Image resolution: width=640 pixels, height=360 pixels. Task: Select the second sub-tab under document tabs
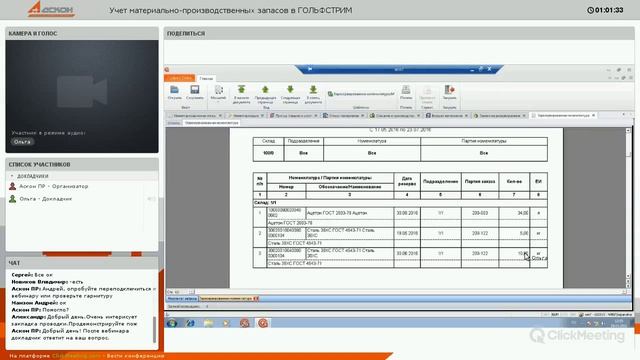(211, 123)
